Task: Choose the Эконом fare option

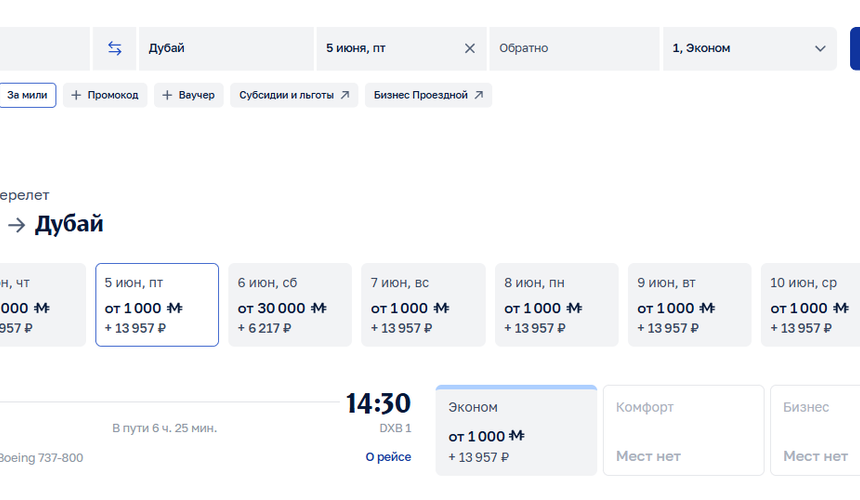Action: (516, 430)
